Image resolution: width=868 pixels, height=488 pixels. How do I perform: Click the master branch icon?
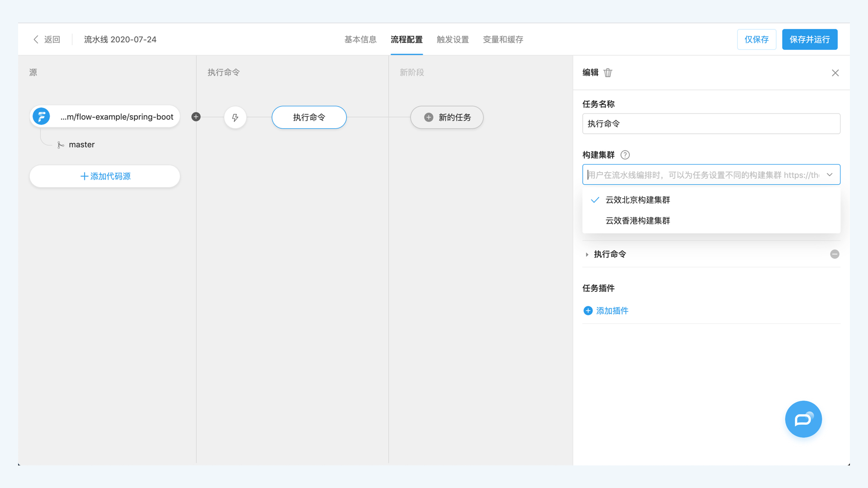click(61, 145)
